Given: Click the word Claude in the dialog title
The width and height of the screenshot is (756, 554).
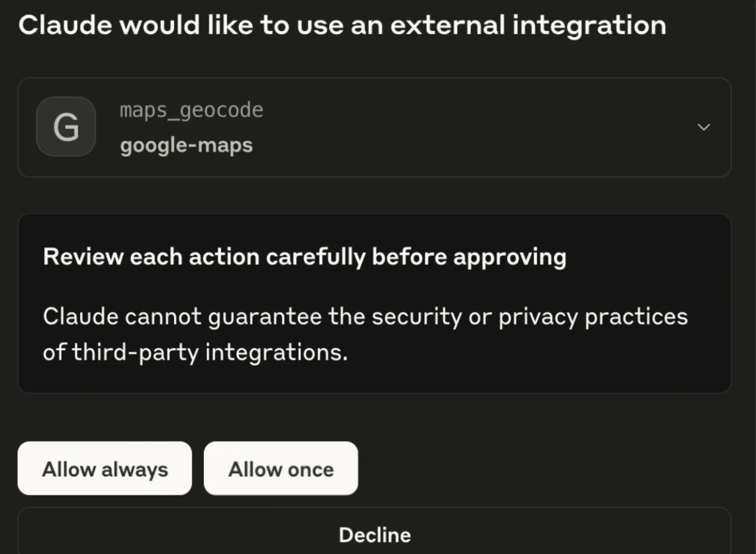Looking at the screenshot, I should click(64, 26).
